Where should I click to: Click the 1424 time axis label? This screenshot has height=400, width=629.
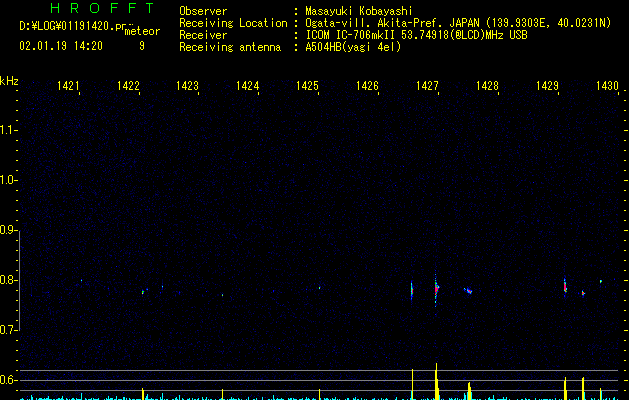click(248, 86)
